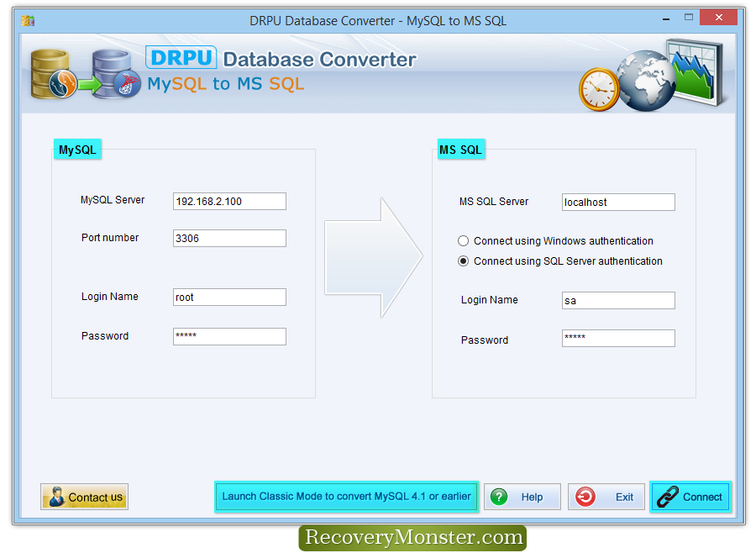Click the MS SQL Server field showing localhost
Screen dimensions: 756x553
coord(618,203)
